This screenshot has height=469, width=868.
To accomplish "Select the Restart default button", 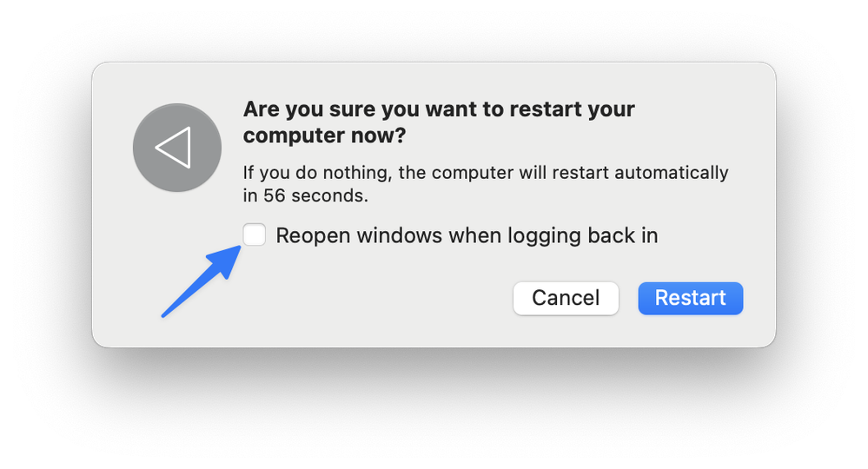I will click(690, 298).
